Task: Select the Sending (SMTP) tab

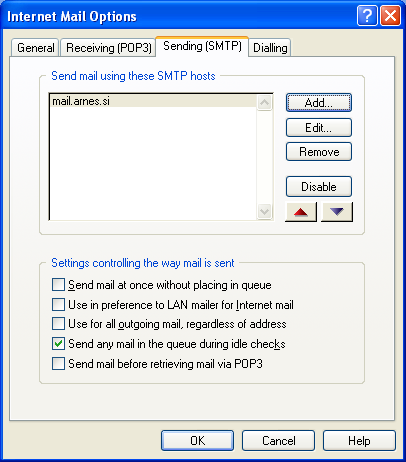Action: (x=202, y=46)
